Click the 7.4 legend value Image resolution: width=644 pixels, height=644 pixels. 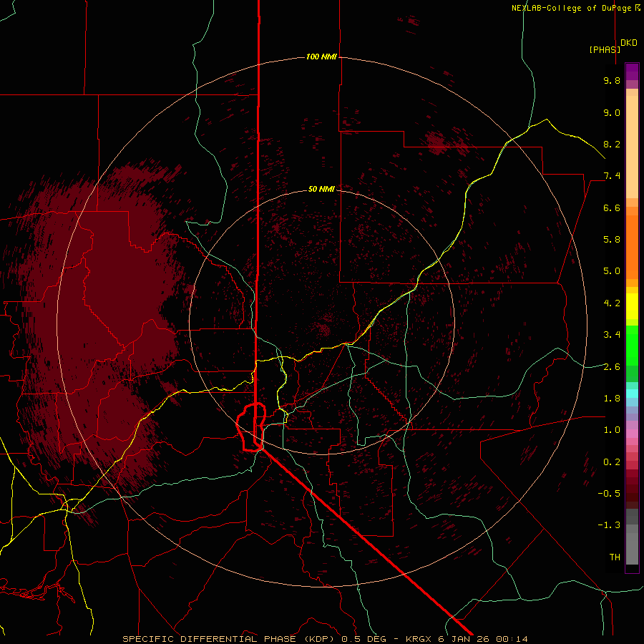click(x=612, y=176)
